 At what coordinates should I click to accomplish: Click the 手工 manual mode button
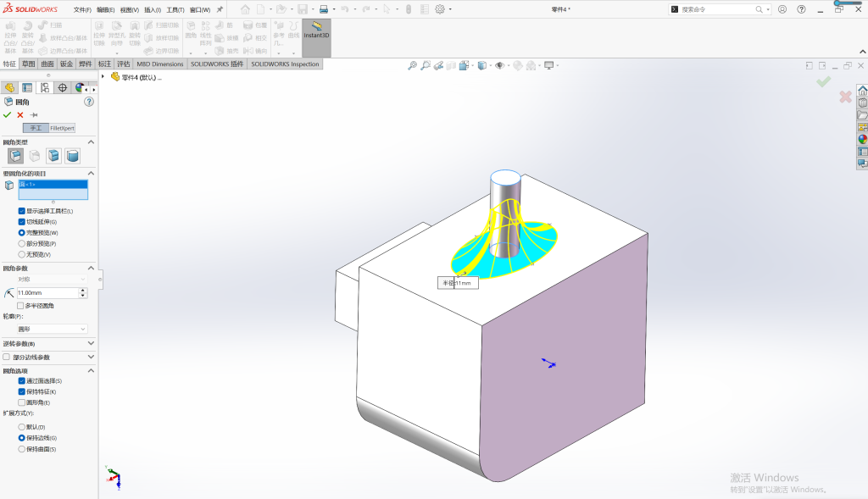[x=36, y=128]
